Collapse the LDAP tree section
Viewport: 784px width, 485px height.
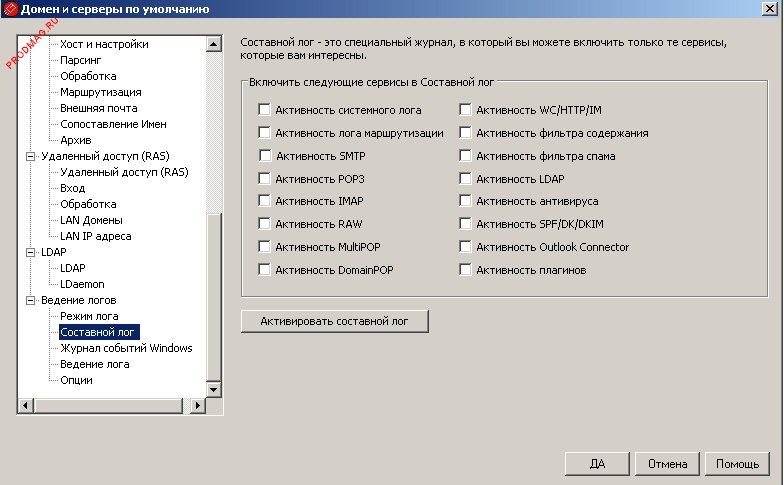(30, 252)
